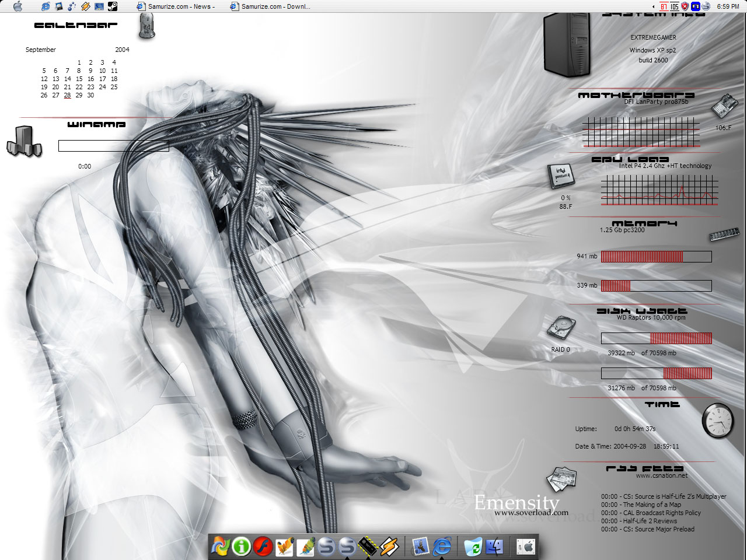The image size is (747, 560).
Task: Open the memory chip dock icon
Action: click(x=368, y=546)
